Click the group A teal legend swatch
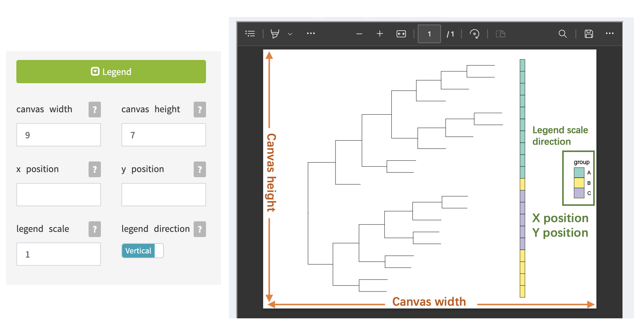The width and height of the screenshot is (644, 332). pyautogui.click(x=579, y=173)
